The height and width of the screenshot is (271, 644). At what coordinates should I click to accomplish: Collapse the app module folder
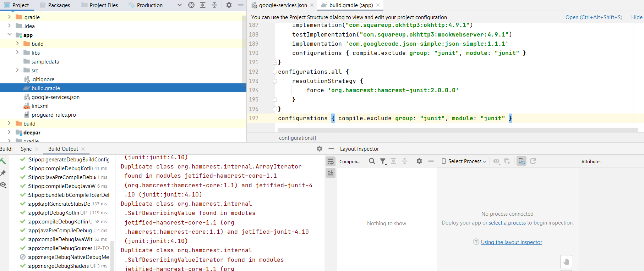[9, 34]
